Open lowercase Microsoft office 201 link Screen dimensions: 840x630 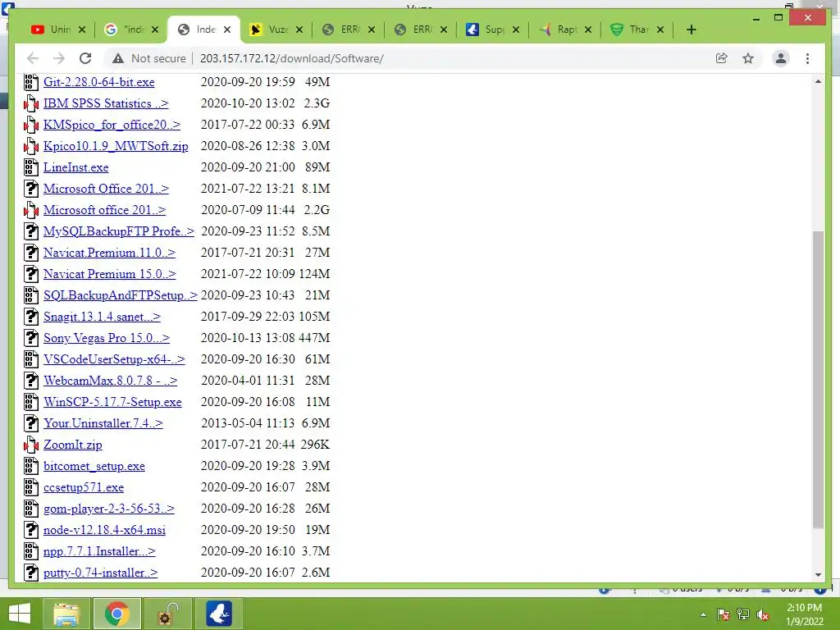point(104,210)
